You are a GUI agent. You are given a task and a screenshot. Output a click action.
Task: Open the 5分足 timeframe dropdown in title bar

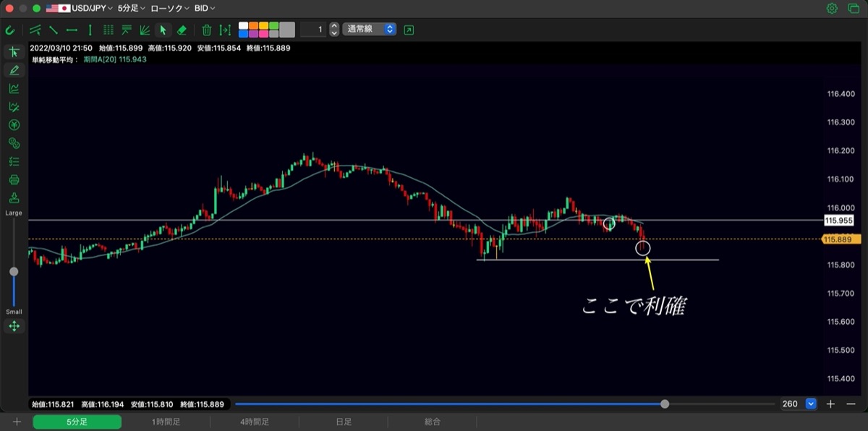click(x=131, y=9)
